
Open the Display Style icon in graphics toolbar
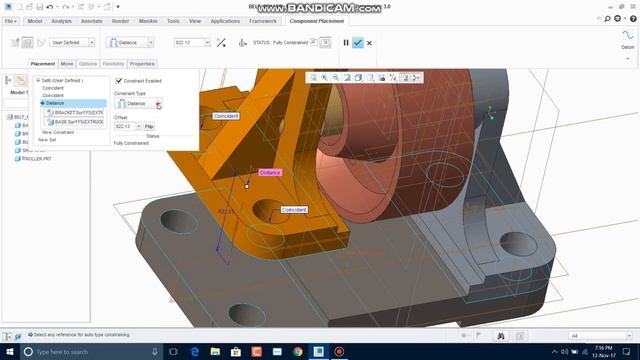[358, 78]
